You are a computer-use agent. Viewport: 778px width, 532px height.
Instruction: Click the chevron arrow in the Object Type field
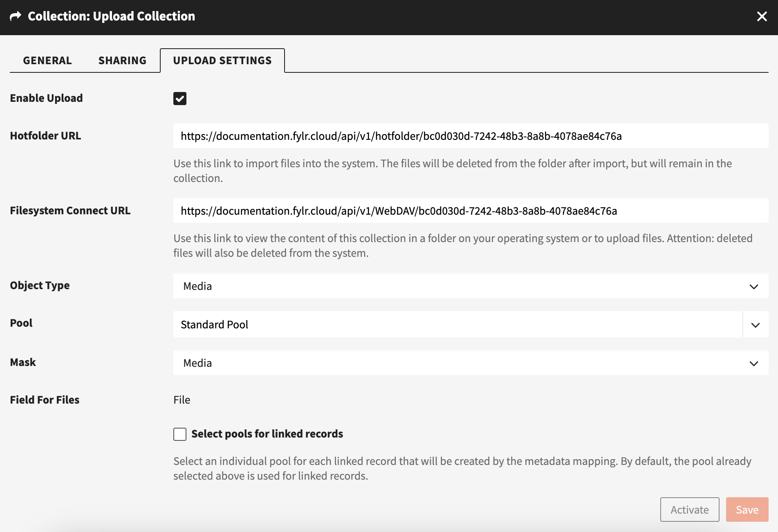(753, 287)
